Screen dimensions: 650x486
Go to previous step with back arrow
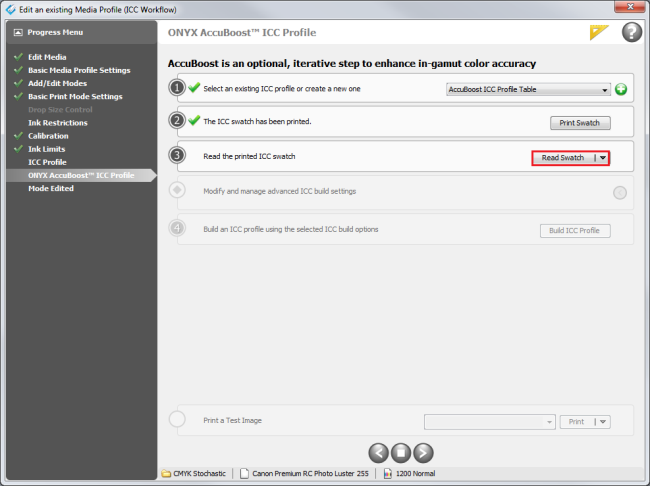[378, 451]
